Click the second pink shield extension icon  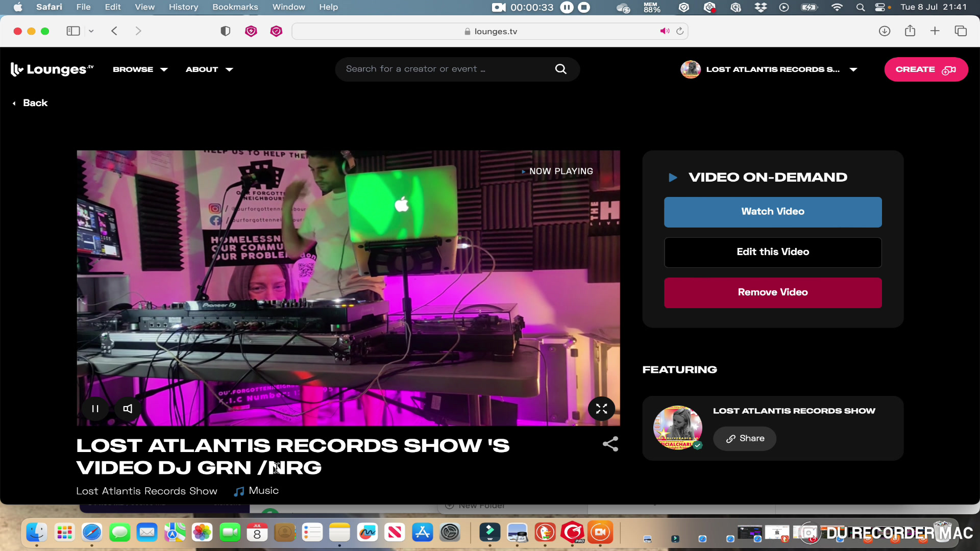click(276, 31)
